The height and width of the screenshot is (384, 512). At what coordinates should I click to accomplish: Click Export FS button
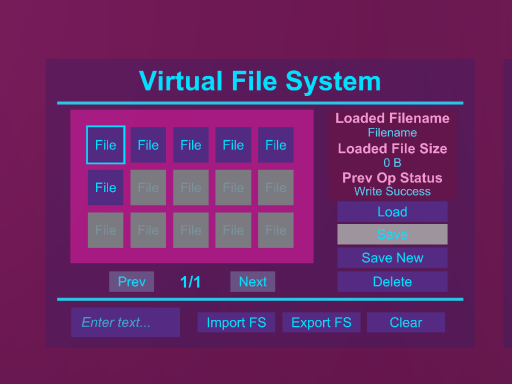coord(321,322)
